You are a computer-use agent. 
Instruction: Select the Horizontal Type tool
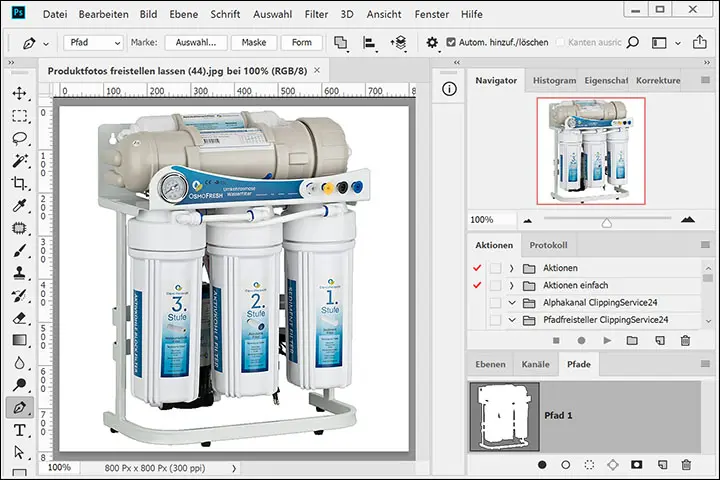click(x=19, y=431)
